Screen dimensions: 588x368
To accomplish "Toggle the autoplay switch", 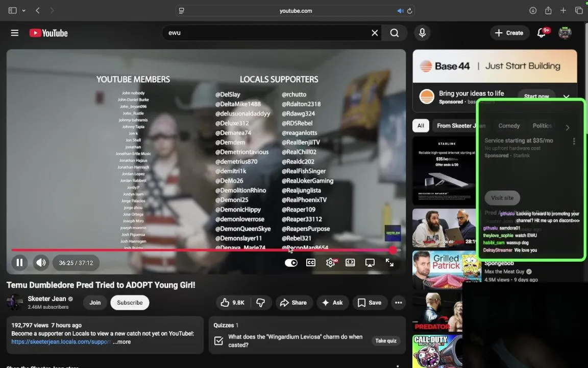I will point(290,263).
